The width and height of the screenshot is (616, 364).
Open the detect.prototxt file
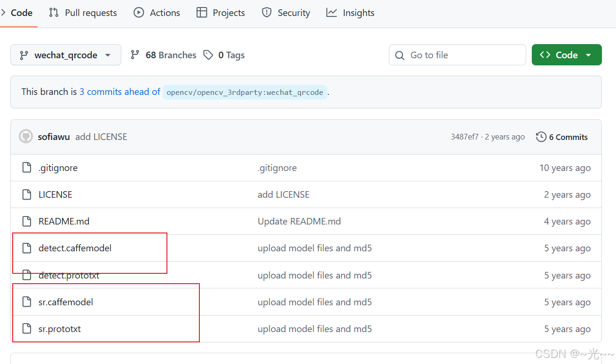[x=69, y=275]
